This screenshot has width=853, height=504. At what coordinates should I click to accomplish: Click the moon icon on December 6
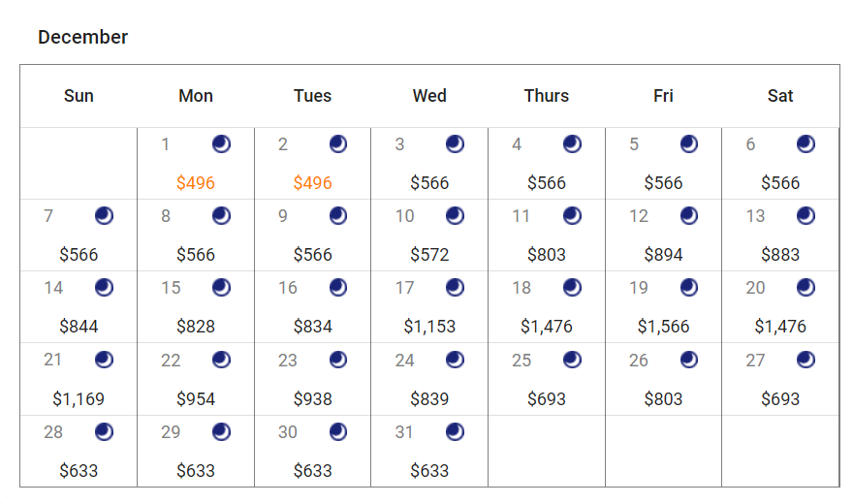click(x=806, y=144)
